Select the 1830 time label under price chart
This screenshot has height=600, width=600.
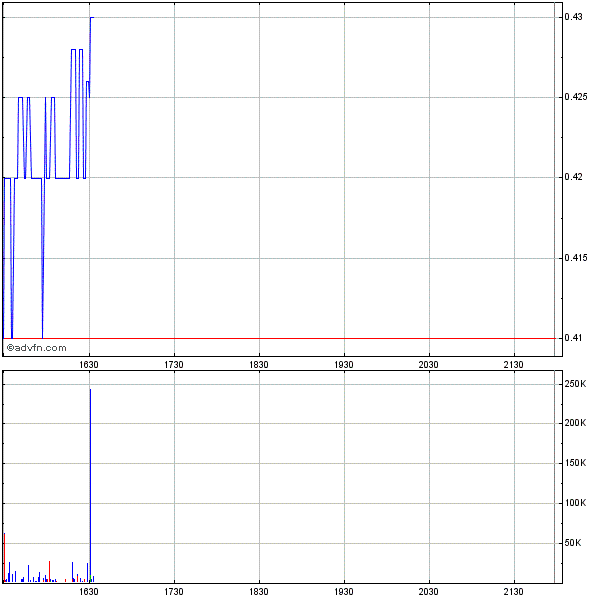pyautogui.click(x=259, y=365)
